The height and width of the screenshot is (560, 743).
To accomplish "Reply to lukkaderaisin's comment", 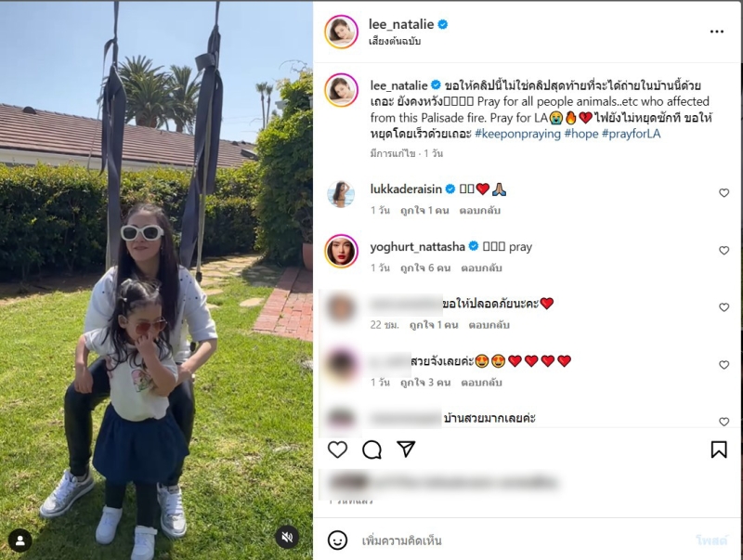I will click(479, 211).
